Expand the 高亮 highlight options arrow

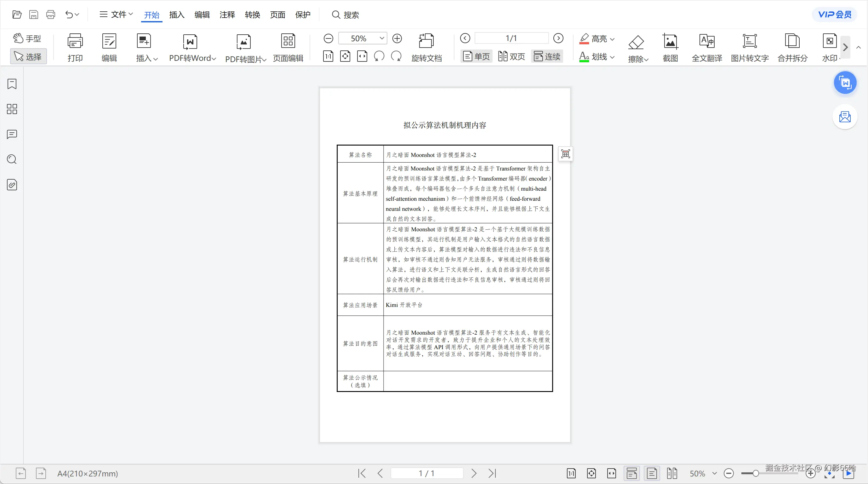pyautogui.click(x=612, y=39)
